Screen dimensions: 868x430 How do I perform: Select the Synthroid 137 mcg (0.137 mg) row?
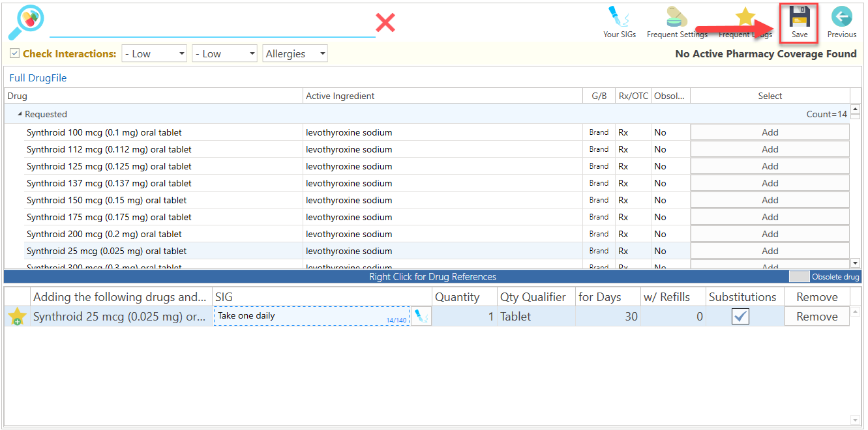pos(437,183)
